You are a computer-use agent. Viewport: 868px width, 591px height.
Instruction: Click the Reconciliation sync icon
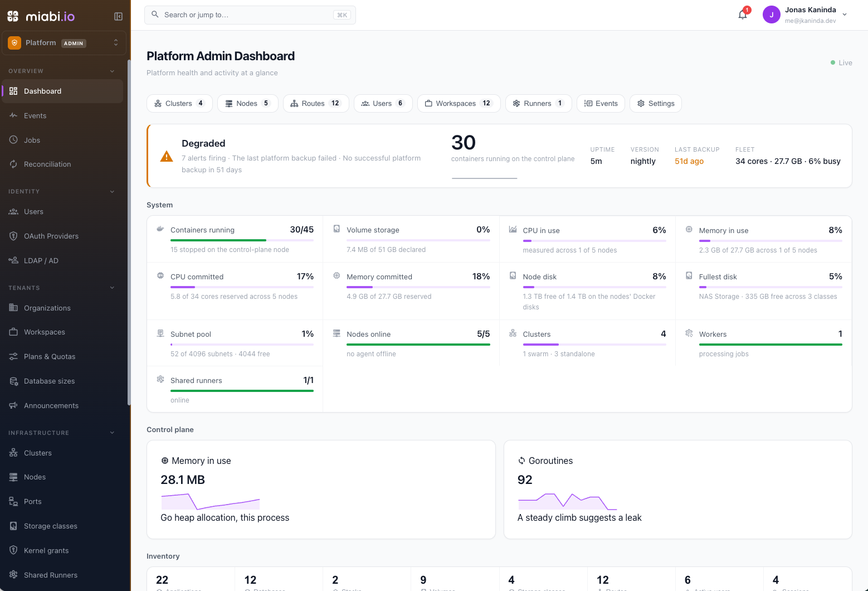click(x=13, y=164)
